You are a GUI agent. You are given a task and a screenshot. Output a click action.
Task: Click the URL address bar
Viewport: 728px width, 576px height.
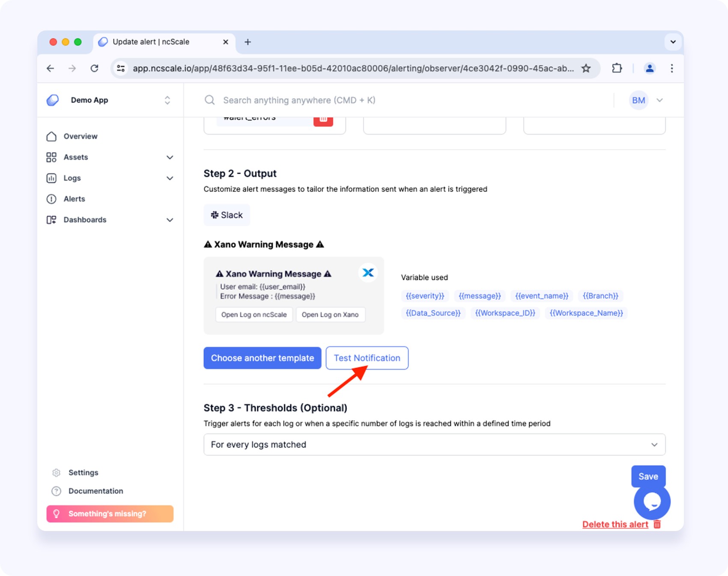click(353, 69)
